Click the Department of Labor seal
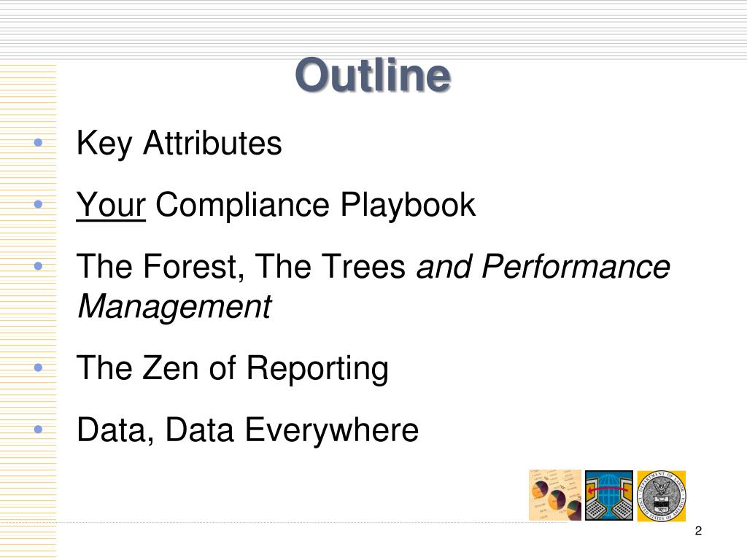 [661, 496]
